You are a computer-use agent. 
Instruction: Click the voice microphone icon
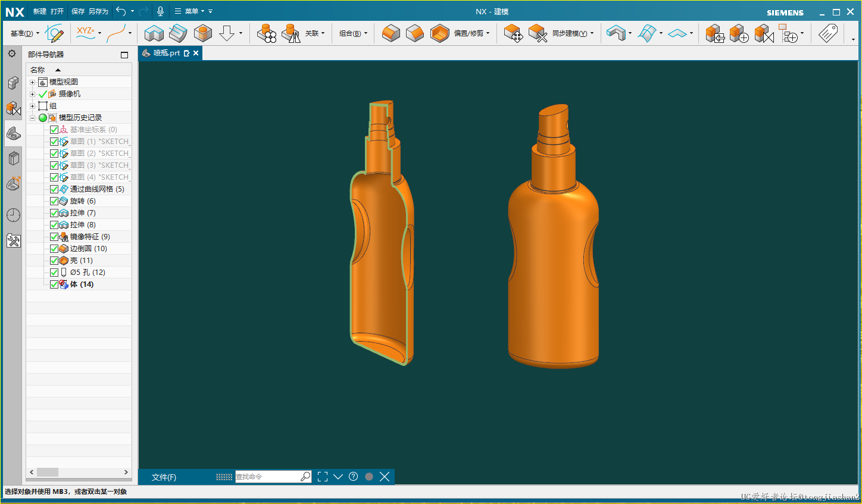pos(160,11)
